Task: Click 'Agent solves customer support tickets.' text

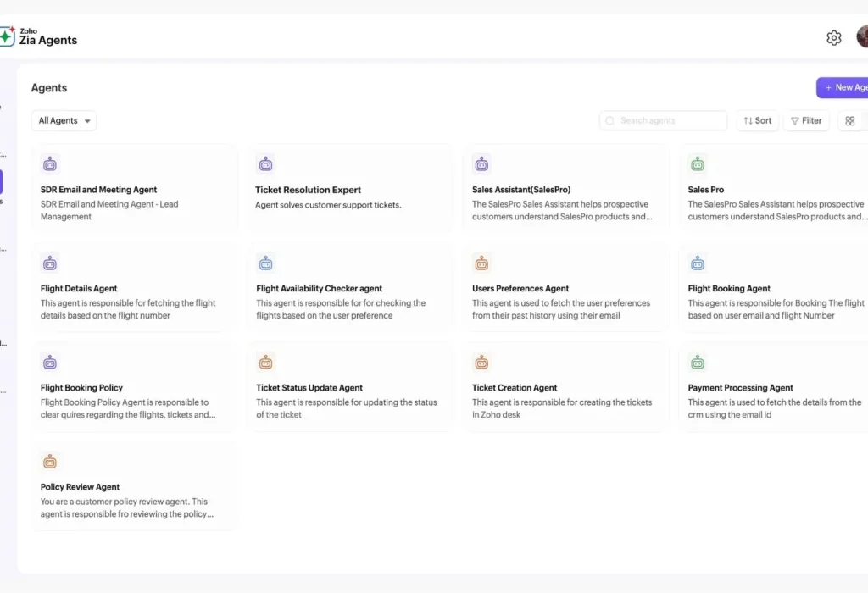Action: point(328,205)
